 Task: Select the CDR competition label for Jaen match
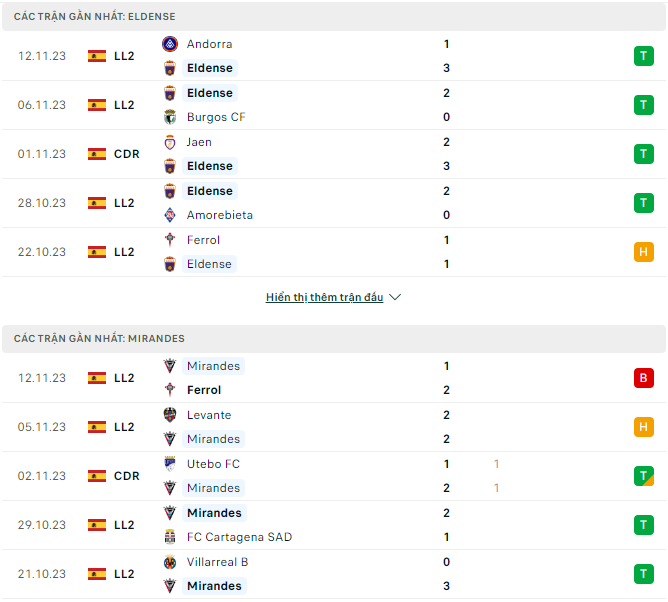tap(127, 154)
